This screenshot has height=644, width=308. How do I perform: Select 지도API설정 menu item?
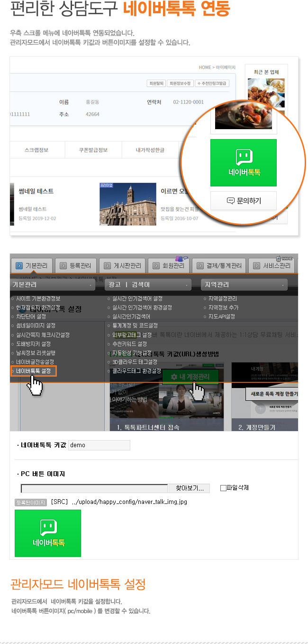click(x=221, y=317)
